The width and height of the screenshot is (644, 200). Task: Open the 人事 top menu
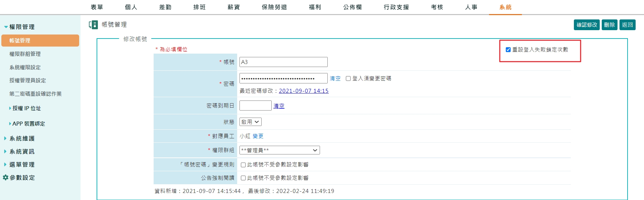471,7
